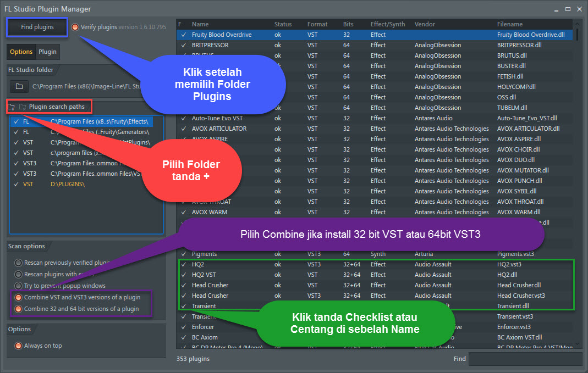Select the Pigments plugin name
588x373 pixels.
tap(204, 254)
